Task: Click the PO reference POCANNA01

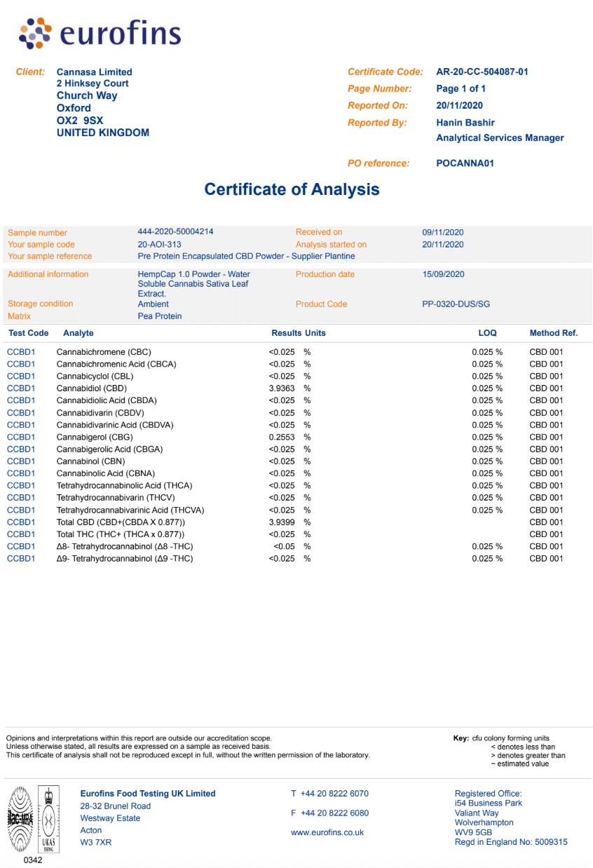Action: click(x=465, y=163)
